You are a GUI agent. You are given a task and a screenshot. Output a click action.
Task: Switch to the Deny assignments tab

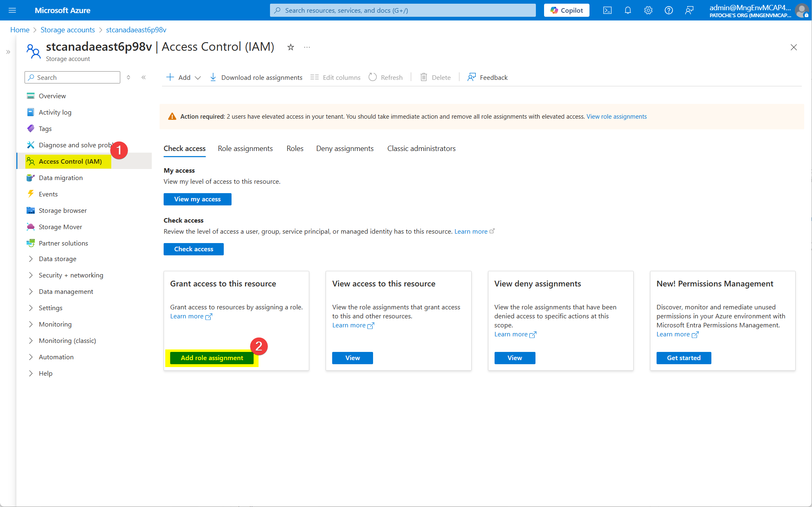click(x=344, y=149)
